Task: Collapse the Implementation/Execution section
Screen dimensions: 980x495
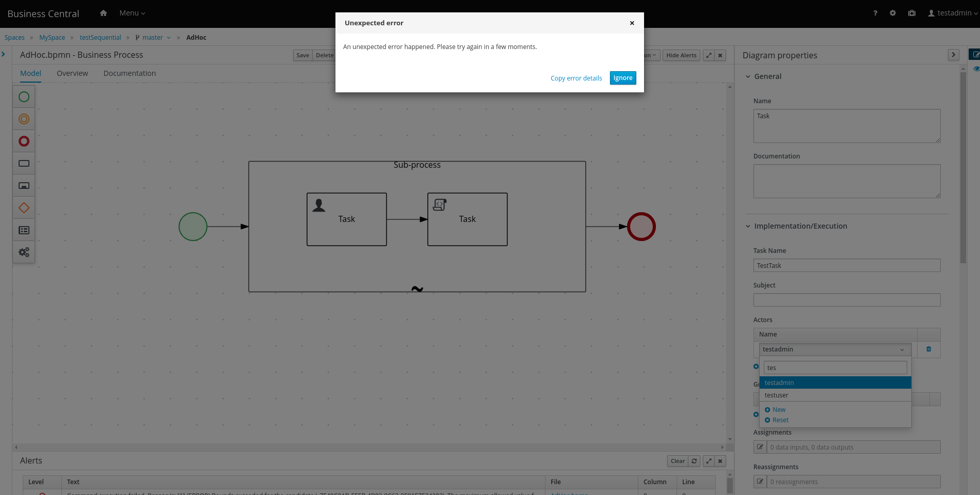Action: (x=796, y=226)
